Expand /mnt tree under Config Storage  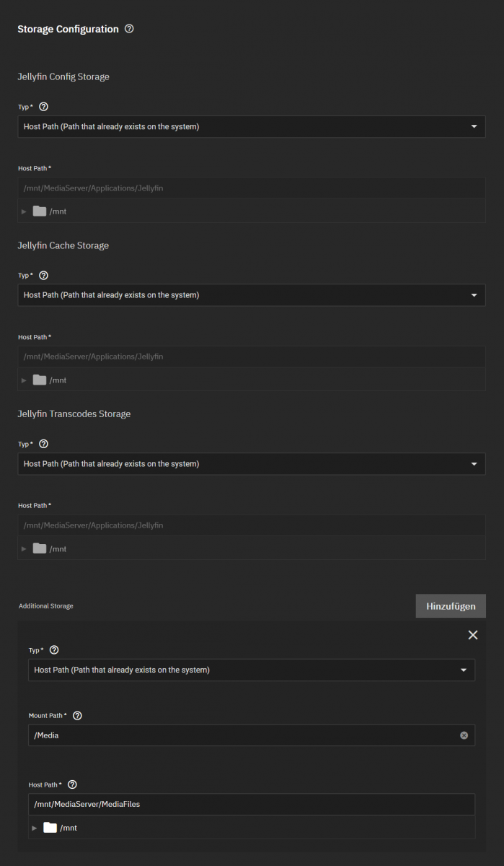tap(24, 211)
